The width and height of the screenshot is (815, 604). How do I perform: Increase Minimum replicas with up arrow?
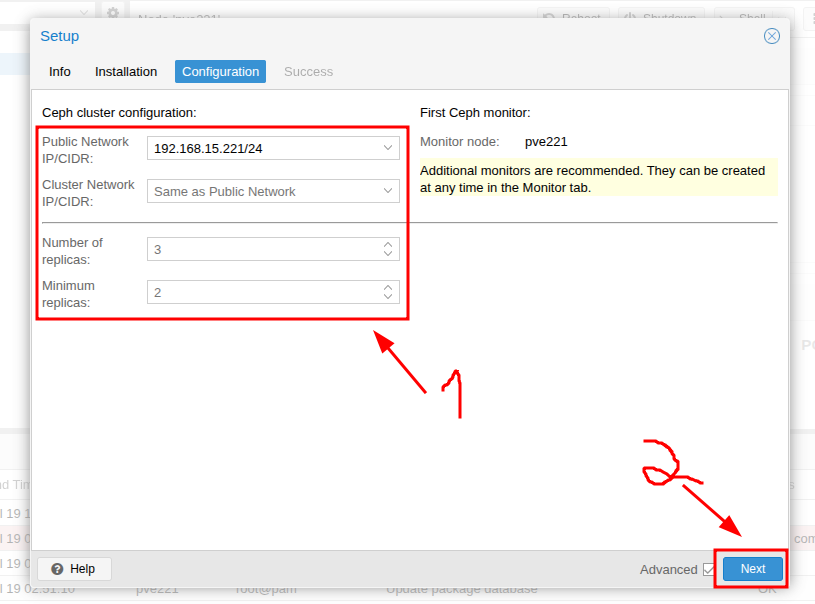point(388,287)
